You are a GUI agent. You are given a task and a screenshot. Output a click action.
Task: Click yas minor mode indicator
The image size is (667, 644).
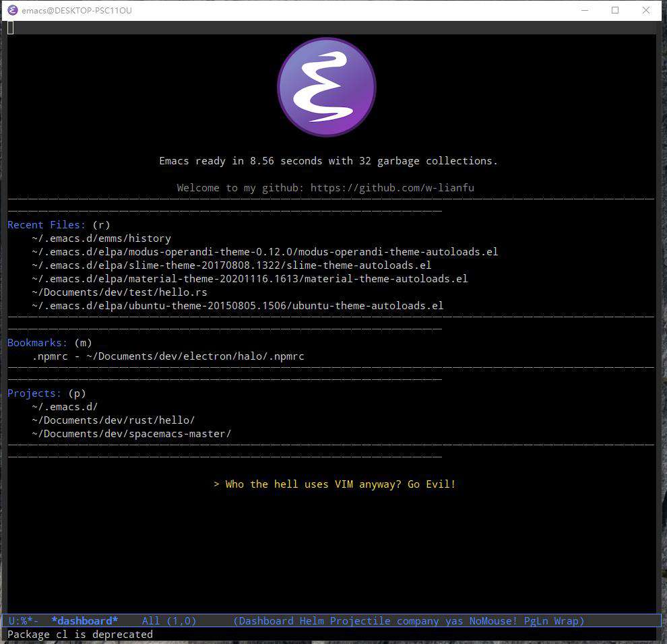click(454, 620)
